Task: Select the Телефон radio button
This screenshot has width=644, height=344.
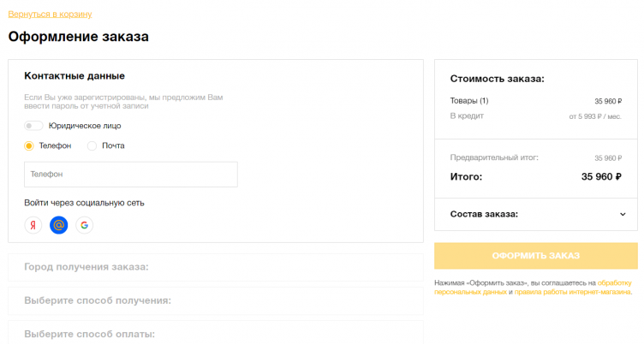Action: coord(29,145)
